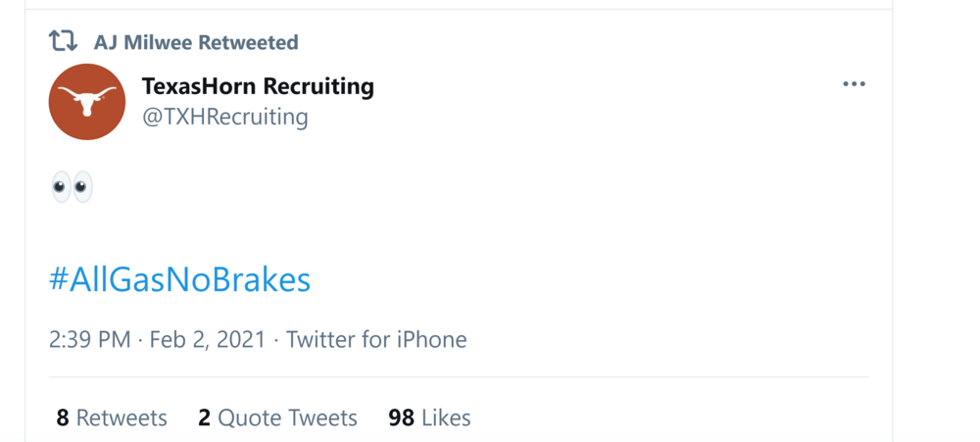Click the word Likes in the stats row

[446, 418]
